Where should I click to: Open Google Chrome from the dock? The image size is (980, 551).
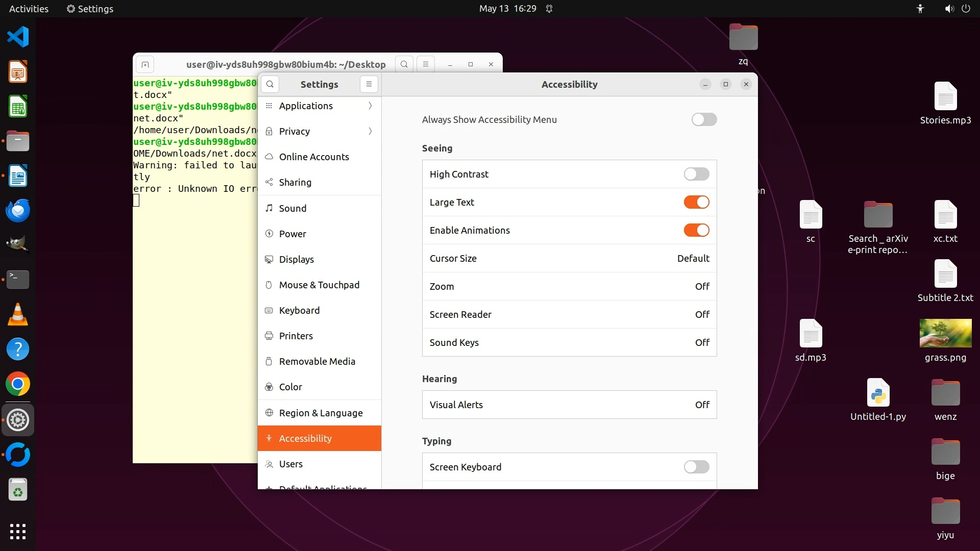point(18,384)
